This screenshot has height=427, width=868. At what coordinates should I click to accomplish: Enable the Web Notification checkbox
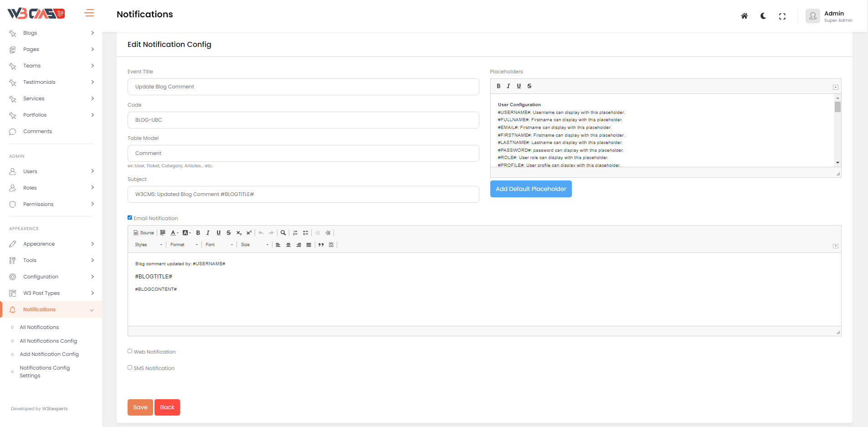click(x=130, y=351)
